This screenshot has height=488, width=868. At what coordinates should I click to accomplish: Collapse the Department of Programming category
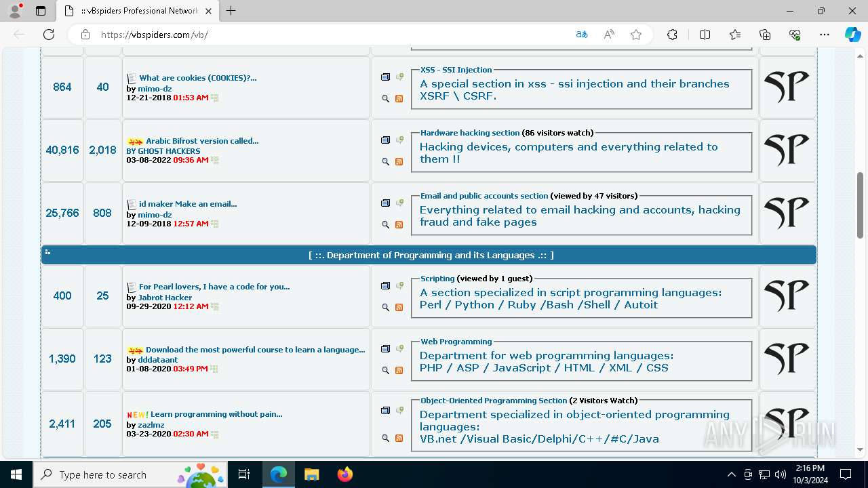pos(47,252)
